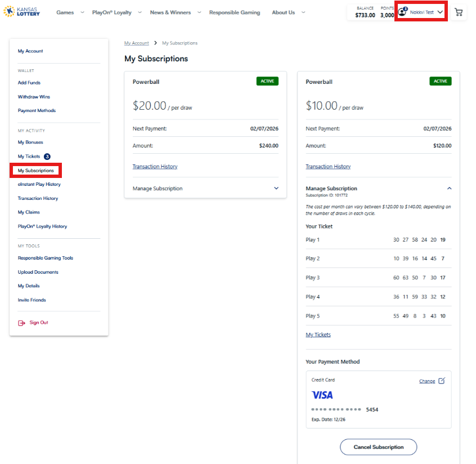
Task: Open the shopping cart icon
Action: pos(459,12)
